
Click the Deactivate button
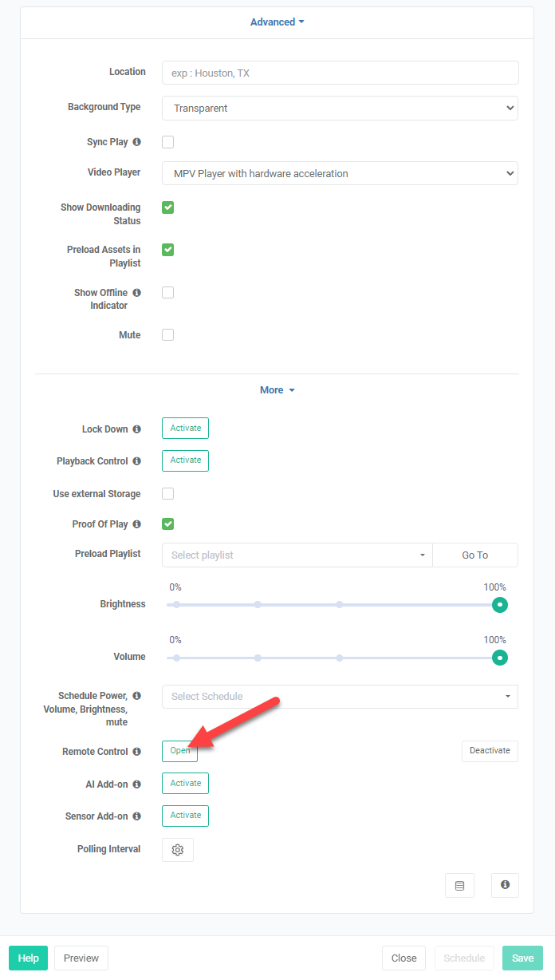[x=490, y=751]
